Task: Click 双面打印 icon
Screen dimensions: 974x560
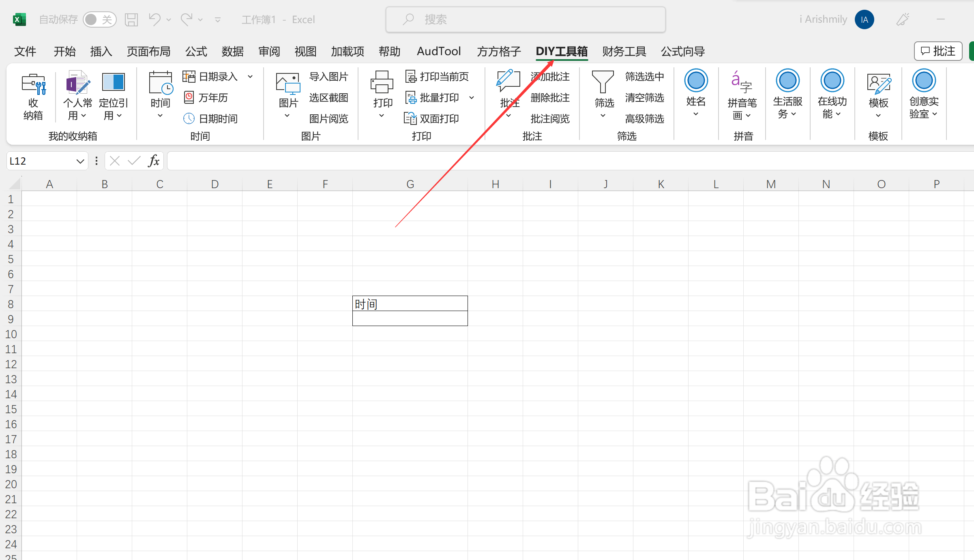Action: click(x=410, y=118)
